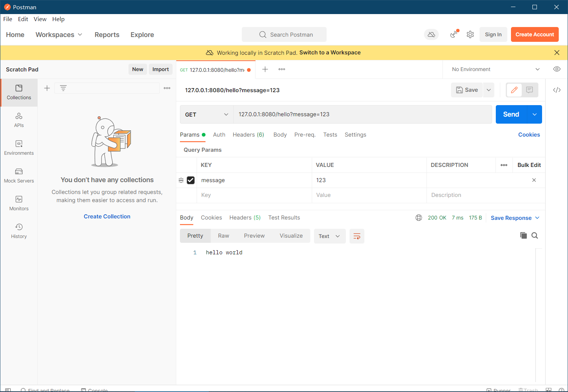Open the No Environment selector
Image resolution: width=568 pixels, height=392 pixels.
[x=496, y=69]
